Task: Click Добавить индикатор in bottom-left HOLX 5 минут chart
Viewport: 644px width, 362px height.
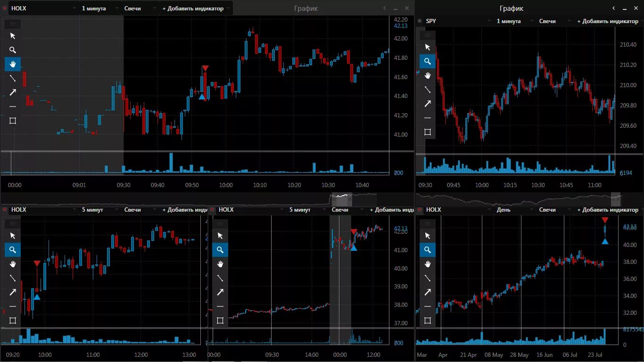Action: (184, 210)
